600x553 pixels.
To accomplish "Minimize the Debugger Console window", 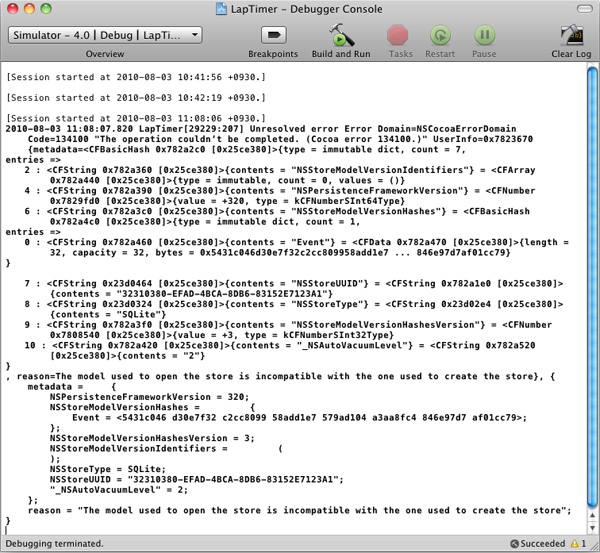I will coord(29,8).
